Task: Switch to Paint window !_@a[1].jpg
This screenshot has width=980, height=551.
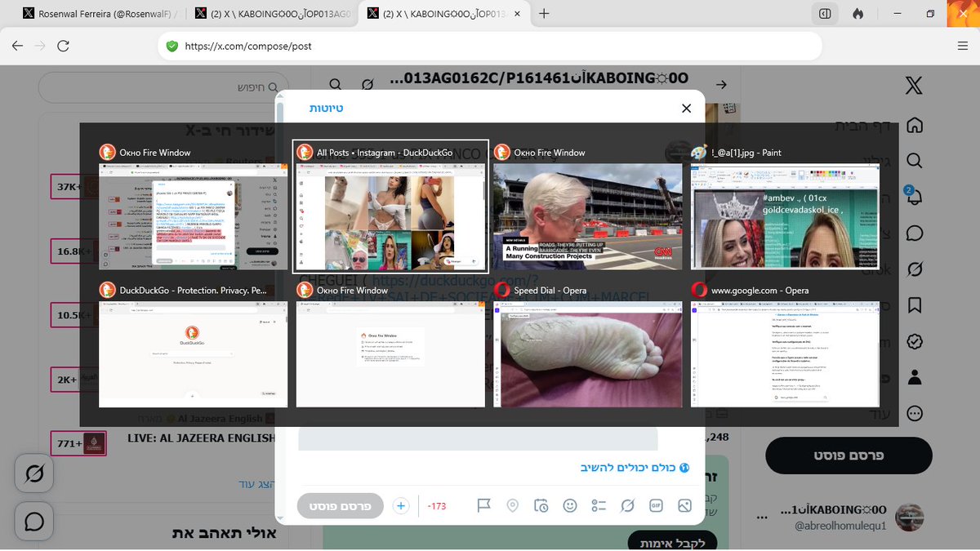Action: click(x=785, y=207)
